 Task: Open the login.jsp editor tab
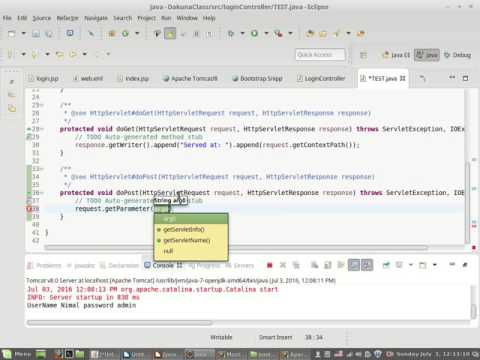point(44,79)
